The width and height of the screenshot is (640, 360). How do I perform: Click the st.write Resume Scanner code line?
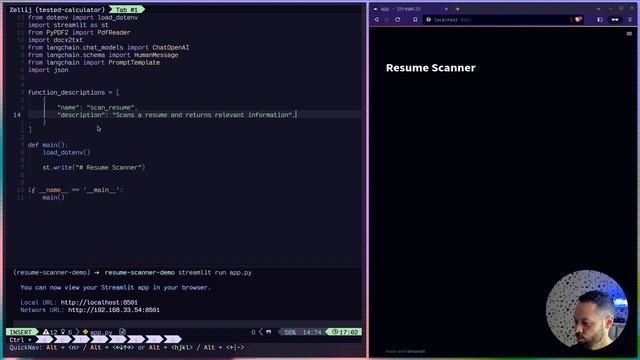[94, 167]
